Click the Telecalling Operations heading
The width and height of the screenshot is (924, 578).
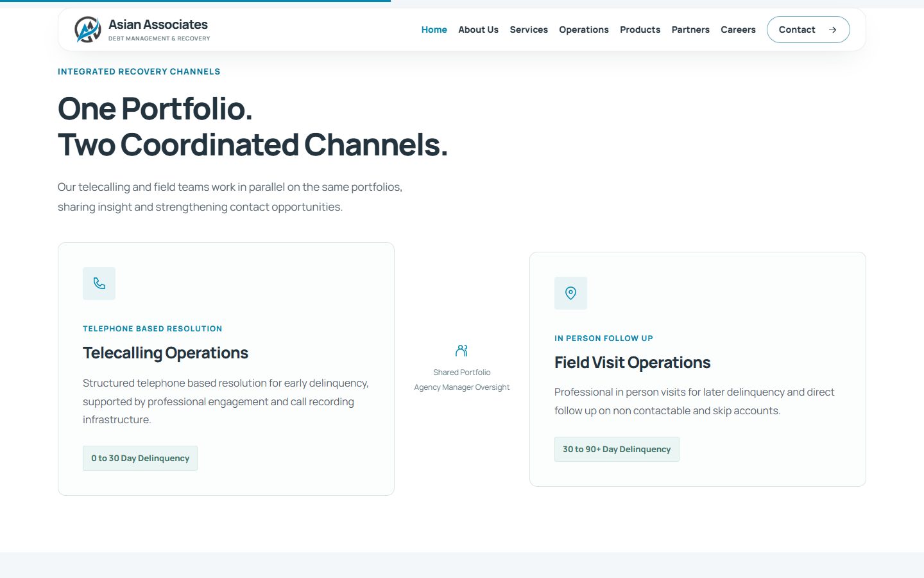[166, 353]
